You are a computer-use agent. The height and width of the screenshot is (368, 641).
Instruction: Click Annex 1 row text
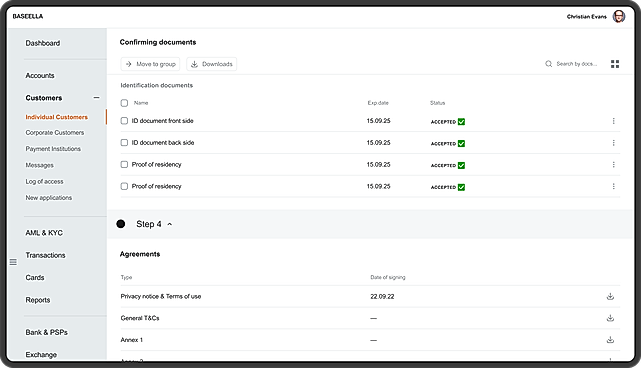coord(132,340)
